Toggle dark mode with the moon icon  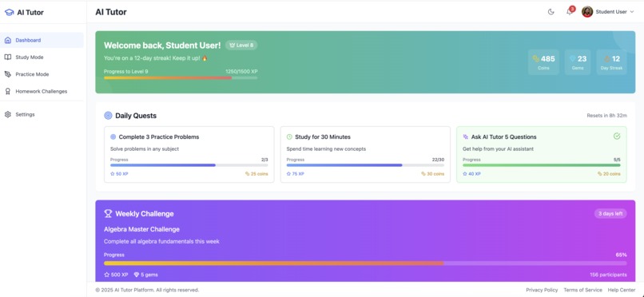click(551, 12)
